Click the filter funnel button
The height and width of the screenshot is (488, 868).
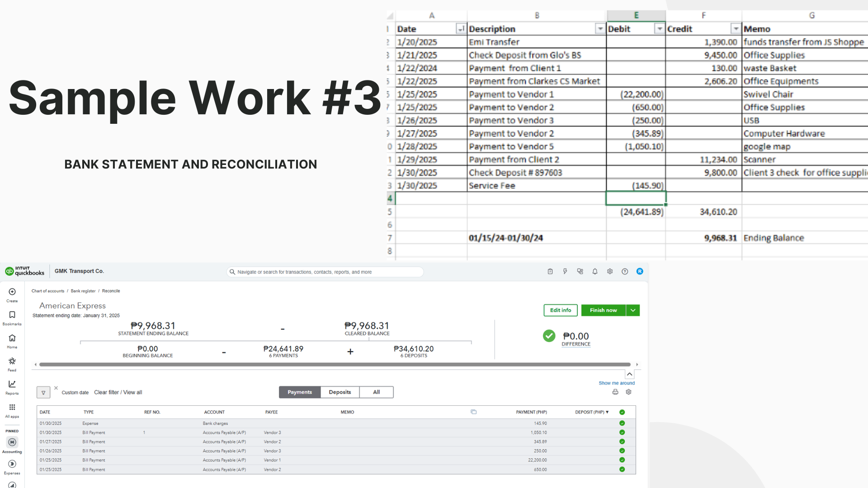click(x=43, y=393)
